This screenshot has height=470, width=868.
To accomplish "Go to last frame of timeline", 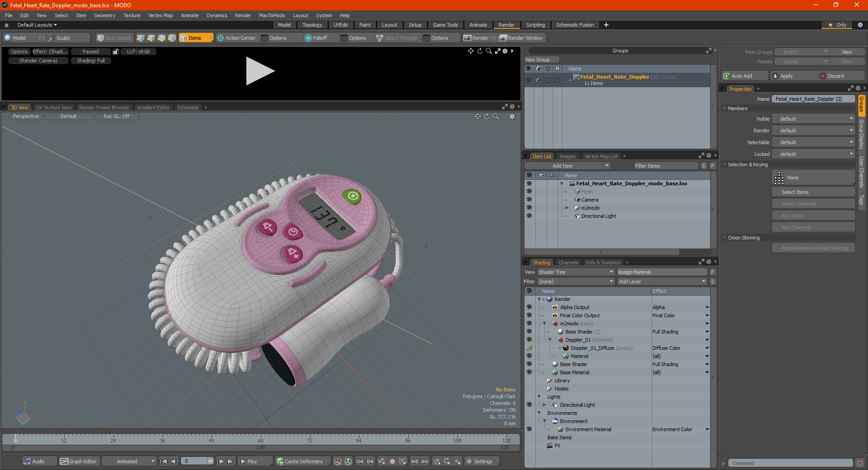I will [x=231, y=461].
